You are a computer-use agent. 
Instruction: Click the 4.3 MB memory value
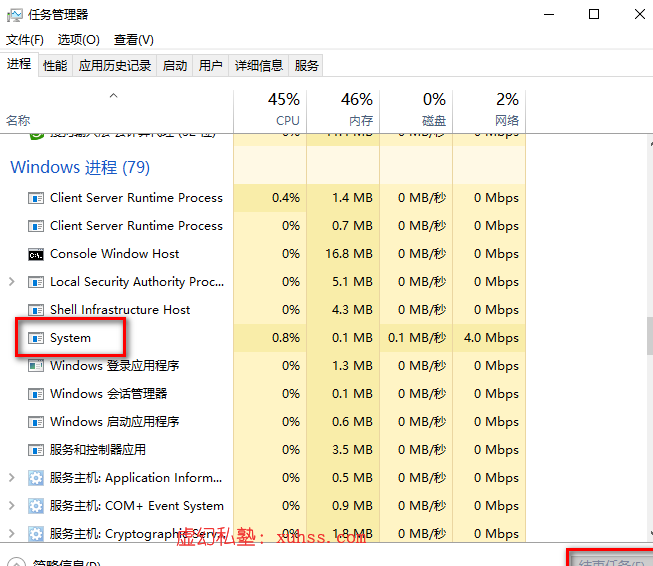tap(352, 310)
